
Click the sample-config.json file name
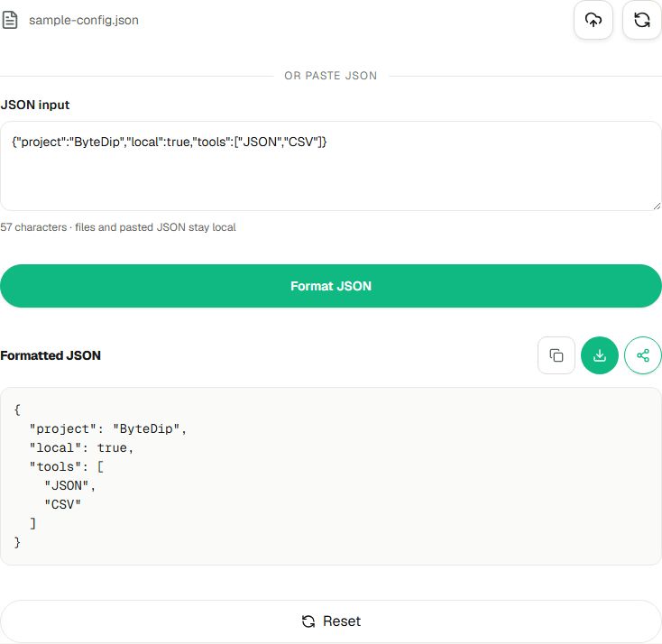tap(84, 20)
